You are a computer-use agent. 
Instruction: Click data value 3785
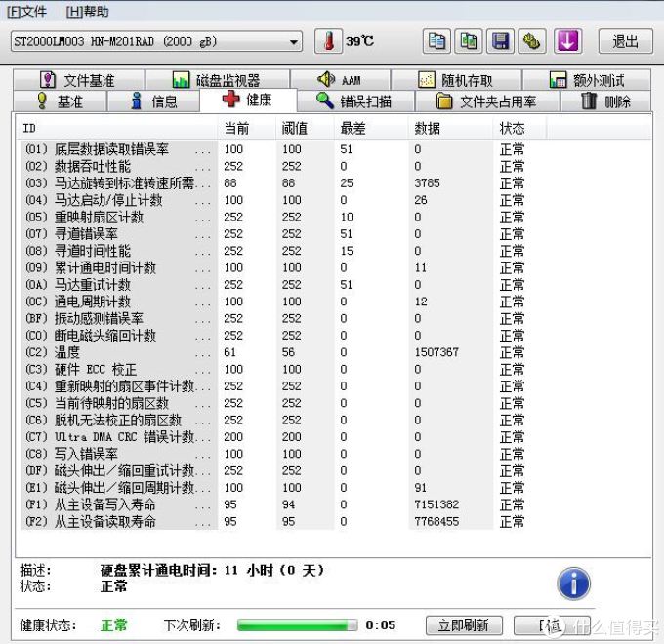[x=427, y=182]
